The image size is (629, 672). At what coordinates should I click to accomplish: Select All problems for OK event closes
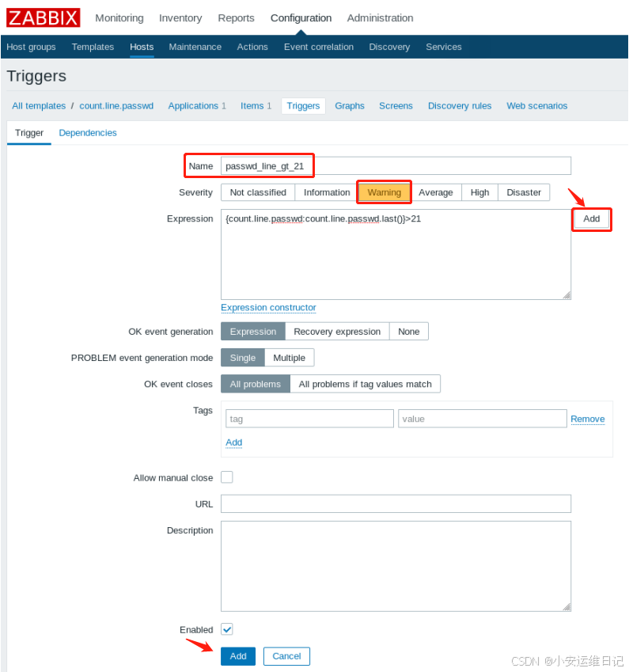(256, 384)
